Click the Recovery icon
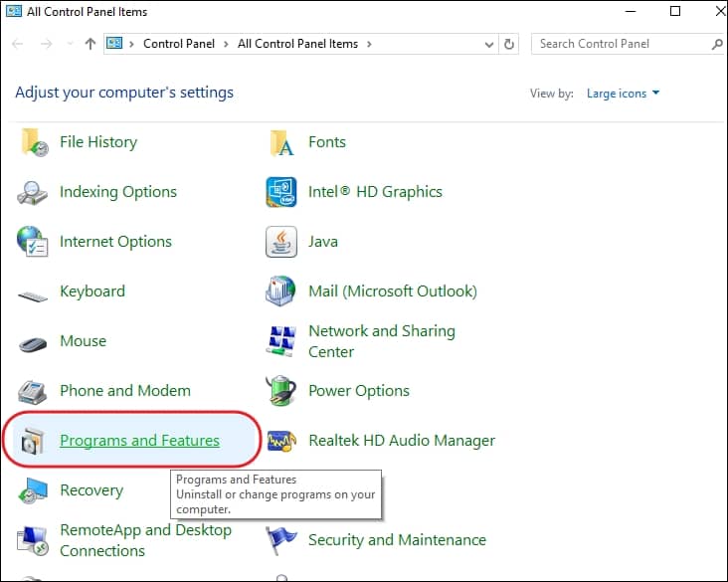The width and height of the screenshot is (728, 582). tap(33, 490)
